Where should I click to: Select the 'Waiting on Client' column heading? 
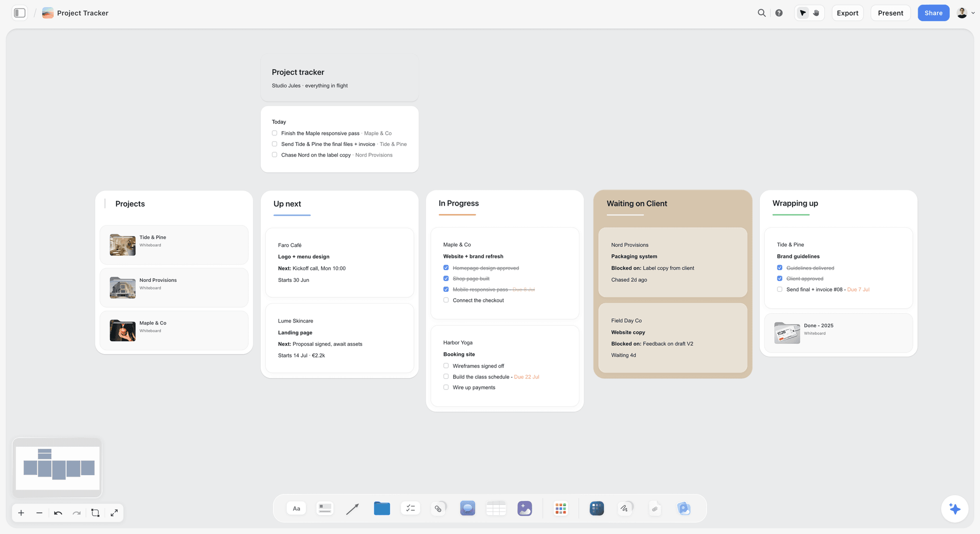pos(637,203)
